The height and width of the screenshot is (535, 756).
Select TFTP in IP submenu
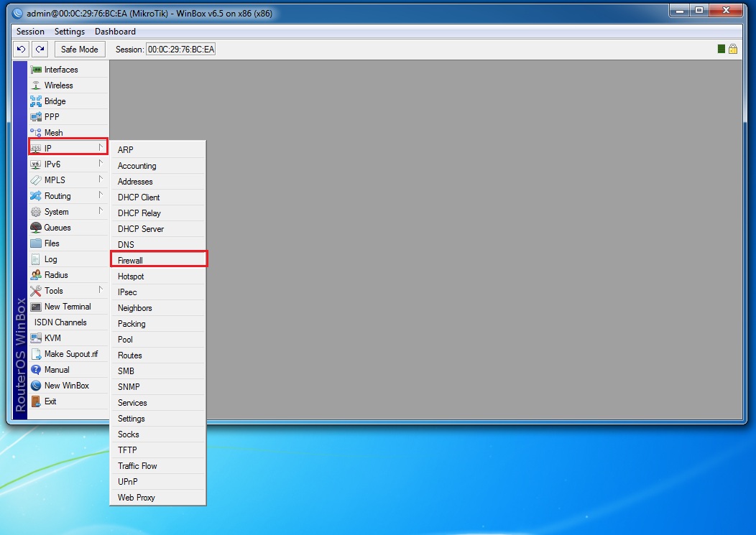point(158,450)
